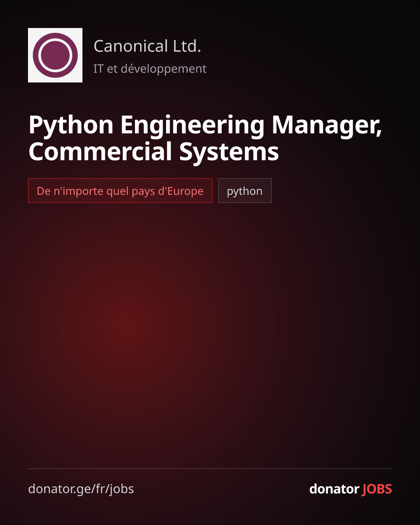The width and height of the screenshot is (420, 525).
Task: Click the word Python in the job title
Action: click(71, 125)
